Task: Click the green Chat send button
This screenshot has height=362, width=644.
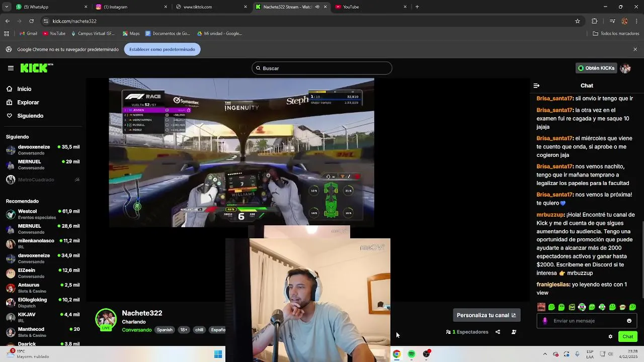Action: (x=628, y=336)
